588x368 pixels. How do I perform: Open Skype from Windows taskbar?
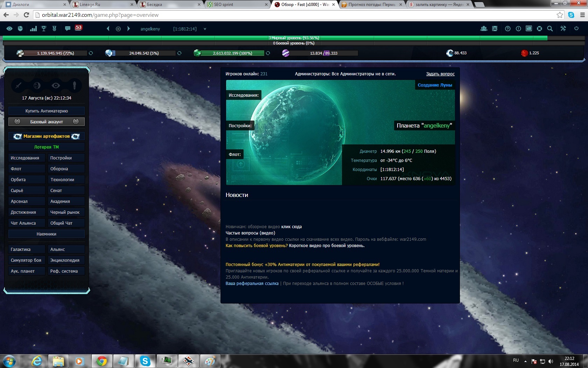tap(145, 361)
